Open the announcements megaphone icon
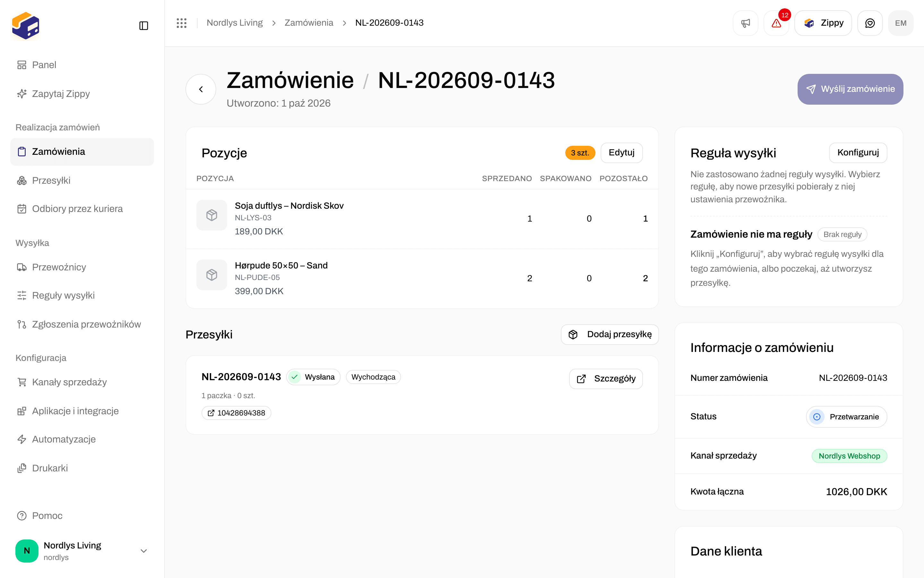The height and width of the screenshot is (578, 924). [745, 23]
